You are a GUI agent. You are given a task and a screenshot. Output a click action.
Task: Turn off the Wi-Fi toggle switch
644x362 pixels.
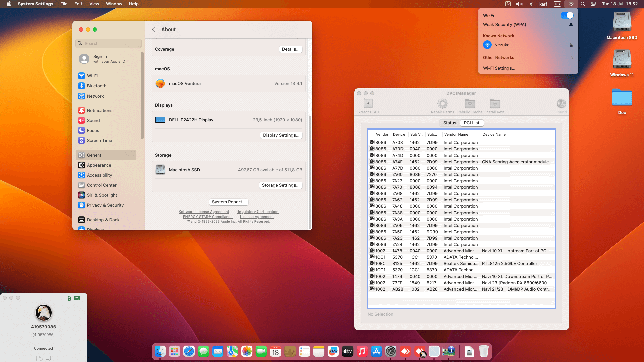tap(567, 15)
